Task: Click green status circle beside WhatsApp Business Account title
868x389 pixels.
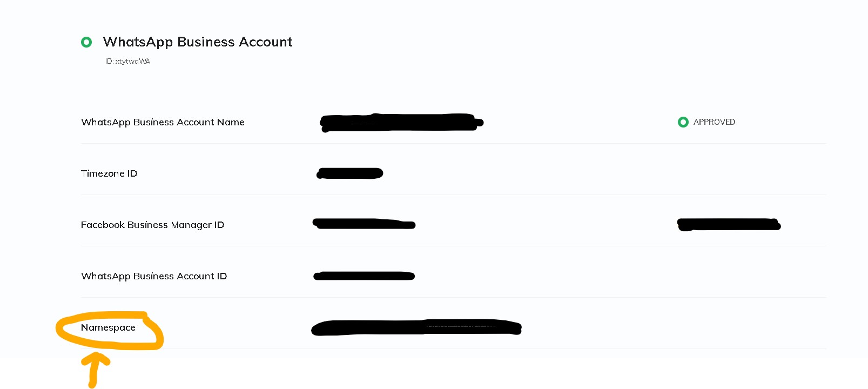Action: click(x=86, y=42)
